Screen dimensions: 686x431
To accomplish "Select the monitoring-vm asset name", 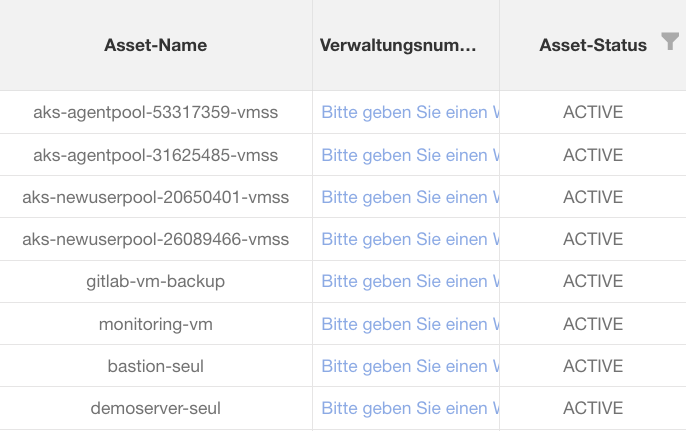I will click(155, 324).
